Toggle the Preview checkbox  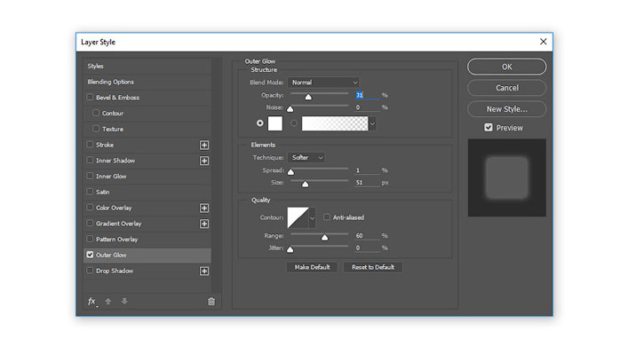[x=489, y=128]
